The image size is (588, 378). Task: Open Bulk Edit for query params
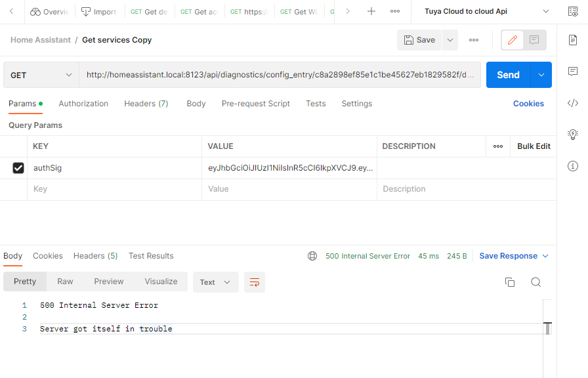533,146
